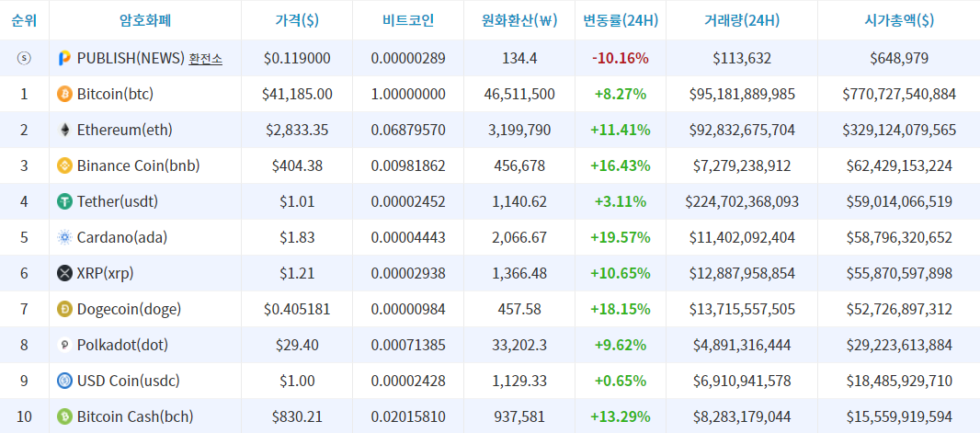Open the Tether(usdt) coin page
The width and height of the screenshot is (980, 433).
118,202
